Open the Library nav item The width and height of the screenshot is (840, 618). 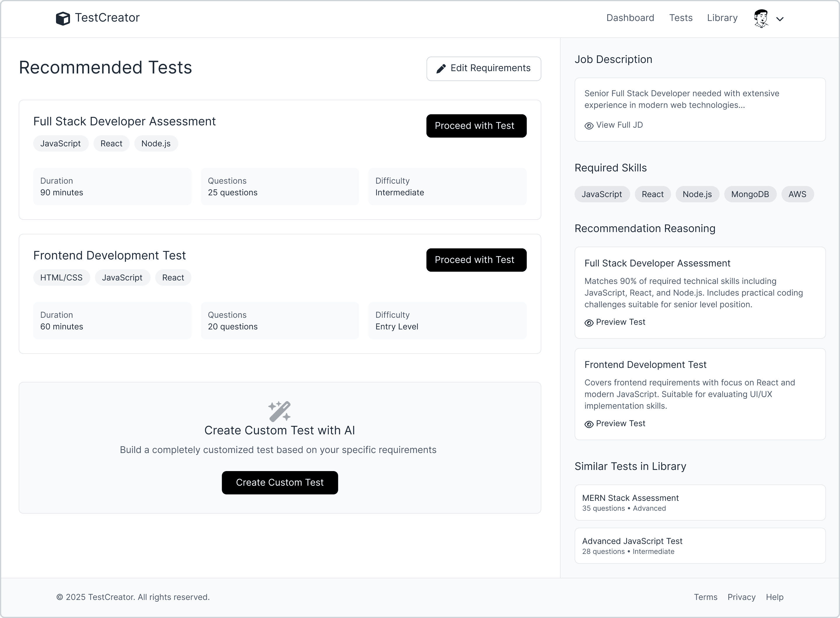722,18
